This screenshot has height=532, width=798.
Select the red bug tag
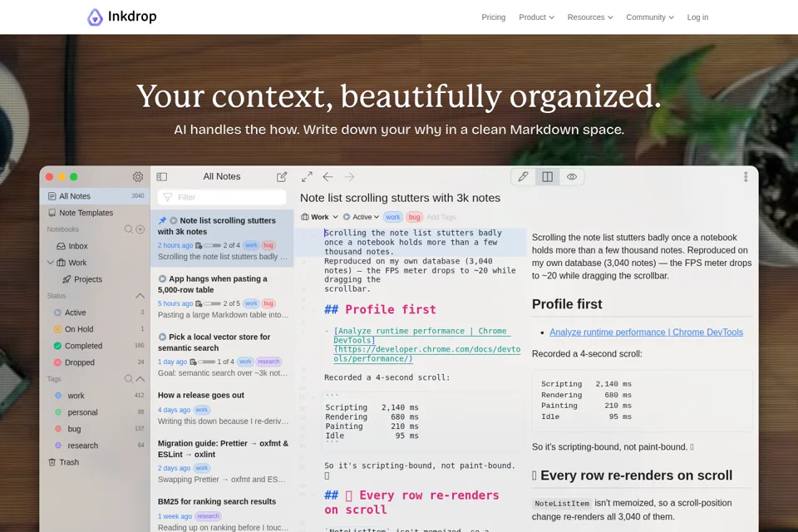pyautogui.click(x=95, y=429)
